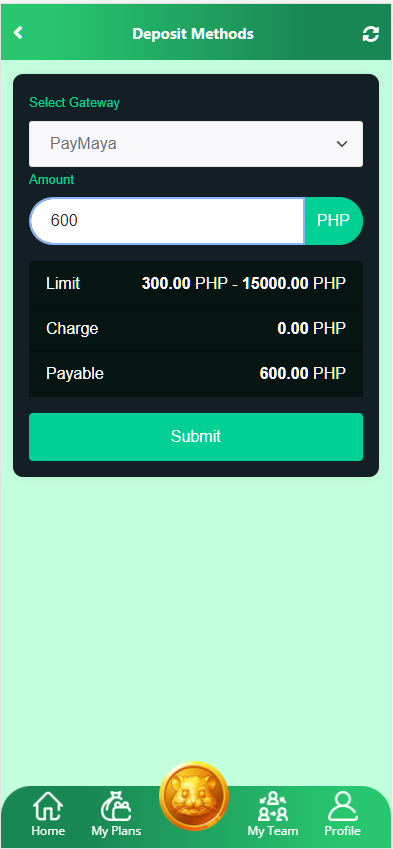The image size is (393, 849).
Task: Select the My Plans tab label
Action: (x=116, y=831)
